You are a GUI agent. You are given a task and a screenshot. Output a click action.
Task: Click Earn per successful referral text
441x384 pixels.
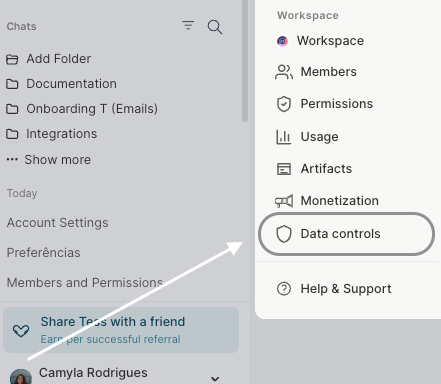pyautogui.click(x=110, y=339)
